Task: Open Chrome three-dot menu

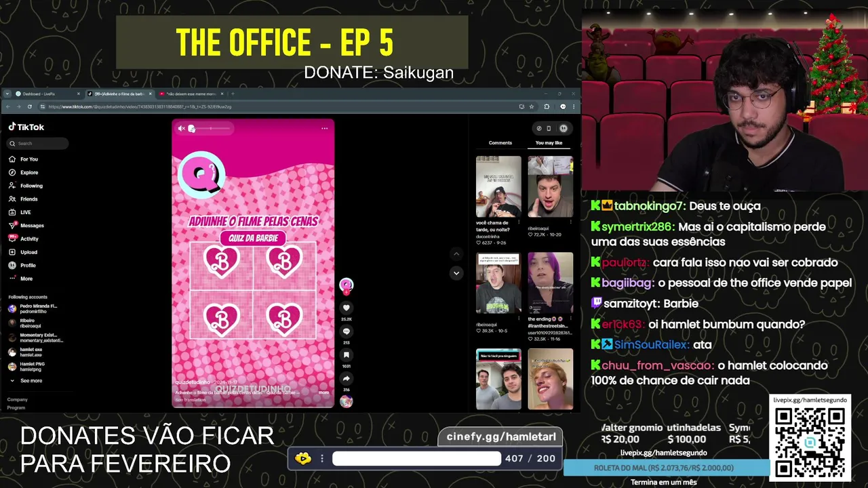Action: tap(574, 106)
